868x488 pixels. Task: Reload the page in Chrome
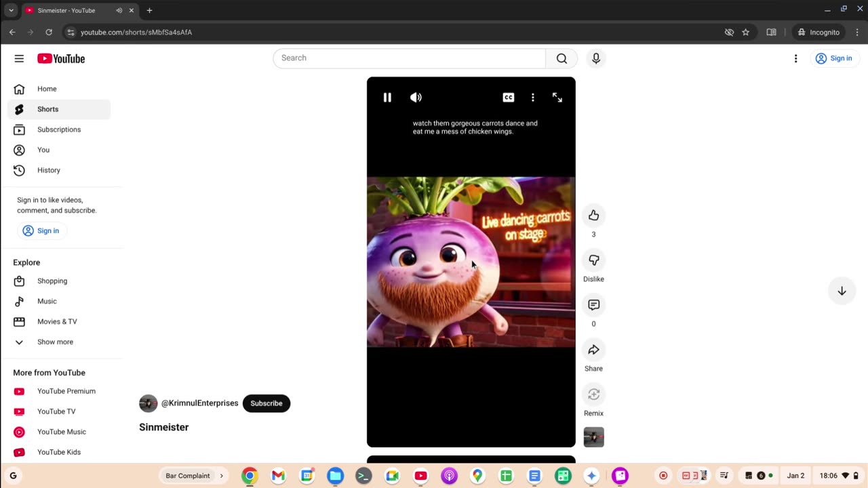[x=49, y=32]
